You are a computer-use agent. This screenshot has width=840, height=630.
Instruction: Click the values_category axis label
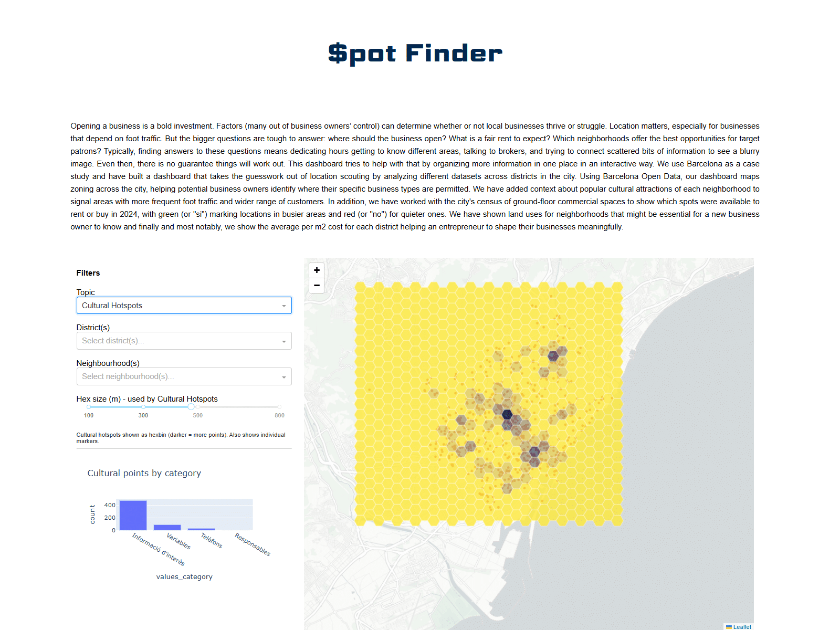pos(184,576)
